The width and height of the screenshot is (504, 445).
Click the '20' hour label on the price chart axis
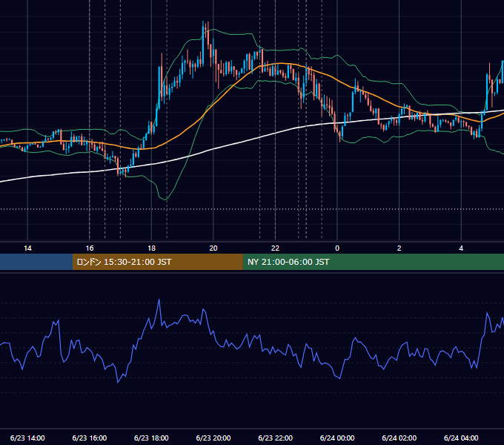tap(213, 248)
